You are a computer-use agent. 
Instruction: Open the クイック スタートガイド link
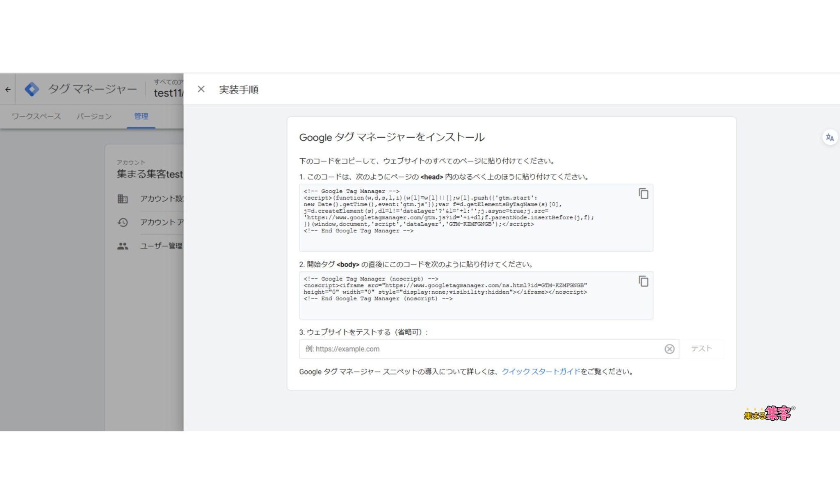(541, 372)
